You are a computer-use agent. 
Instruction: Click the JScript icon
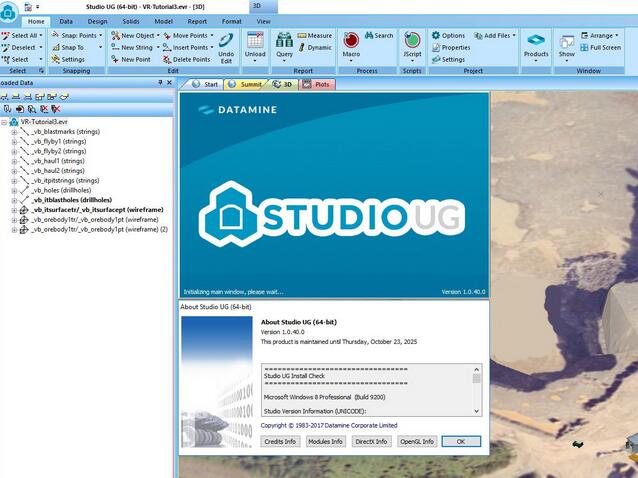pos(412,40)
